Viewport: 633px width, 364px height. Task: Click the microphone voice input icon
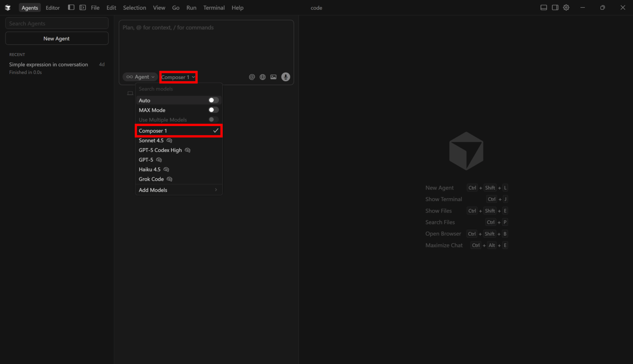[x=285, y=77]
